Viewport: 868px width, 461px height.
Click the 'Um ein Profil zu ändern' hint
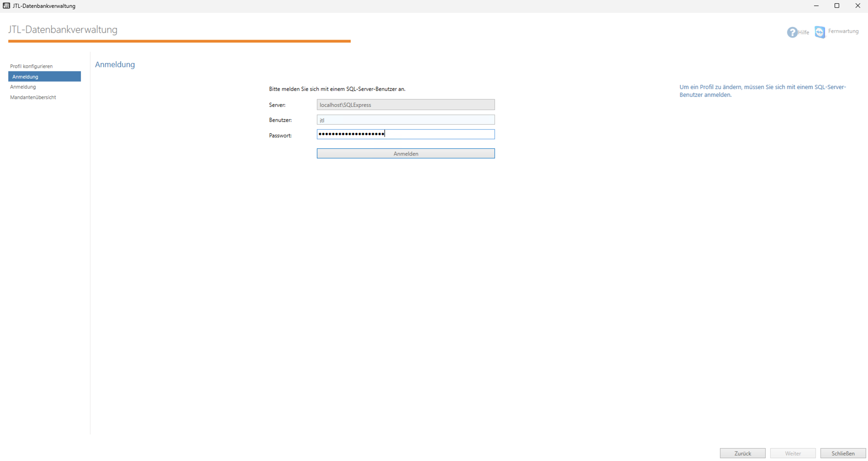tap(763, 91)
